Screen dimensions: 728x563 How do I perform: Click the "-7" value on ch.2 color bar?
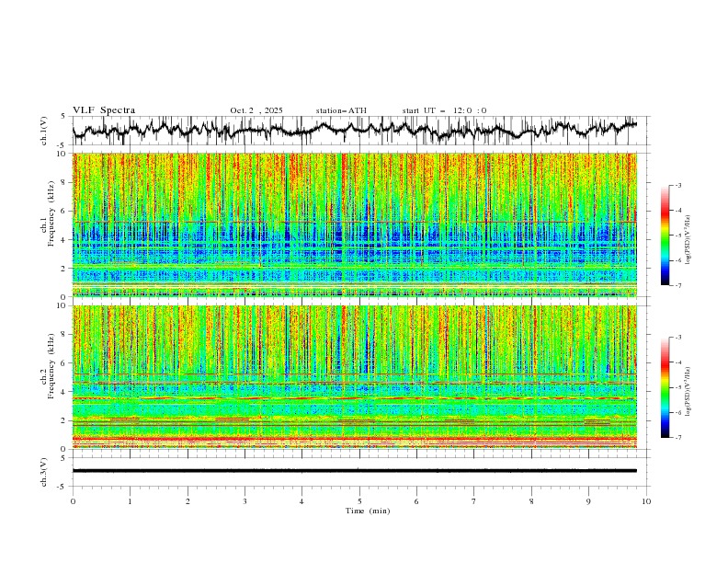click(677, 438)
